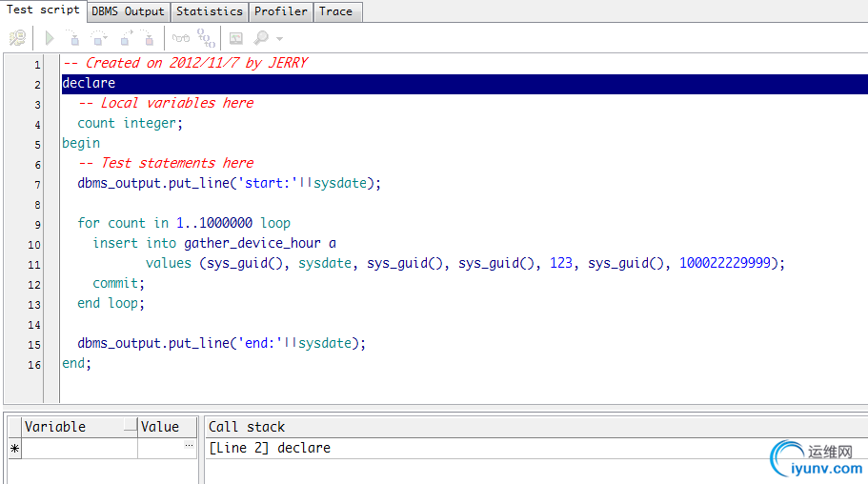Click the Value column header
The width and height of the screenshot is (868, 484).
click(167, 427)
